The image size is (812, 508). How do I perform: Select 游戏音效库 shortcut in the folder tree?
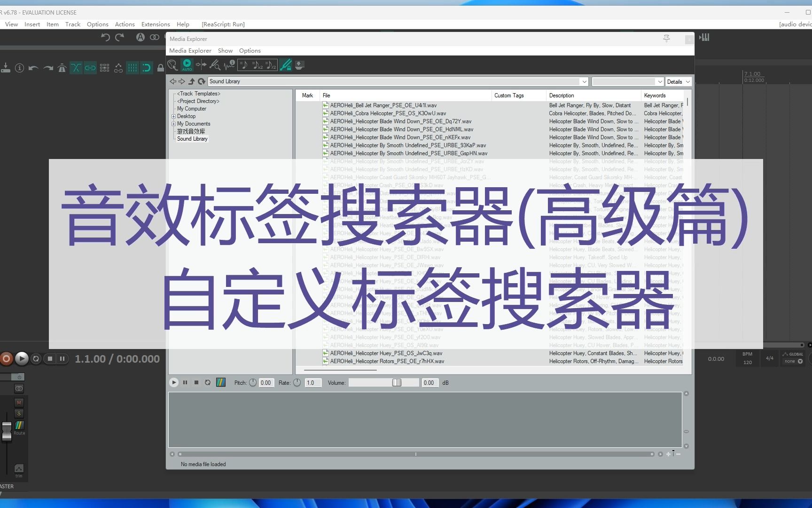[191, 131]
